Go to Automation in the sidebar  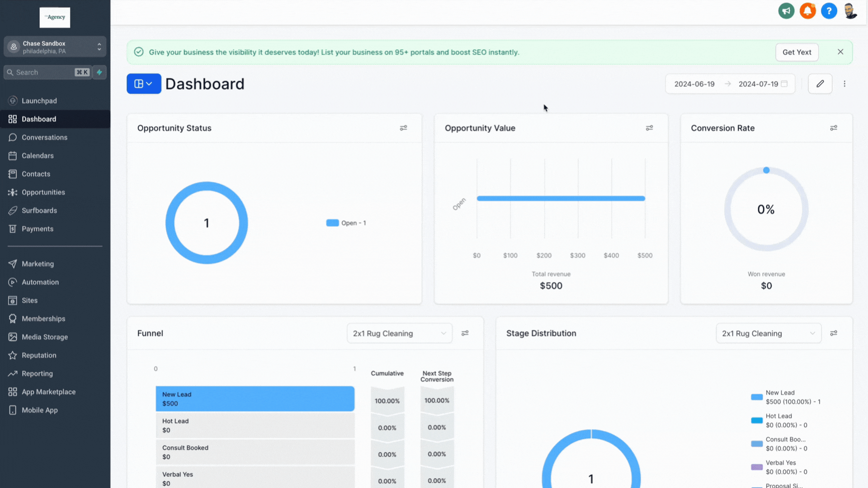tap(40, 282)
